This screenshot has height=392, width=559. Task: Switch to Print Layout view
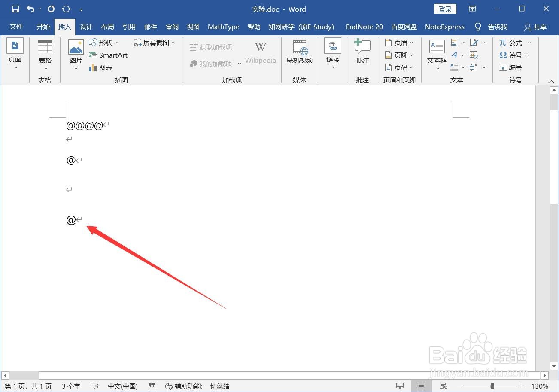coord(421,386)
